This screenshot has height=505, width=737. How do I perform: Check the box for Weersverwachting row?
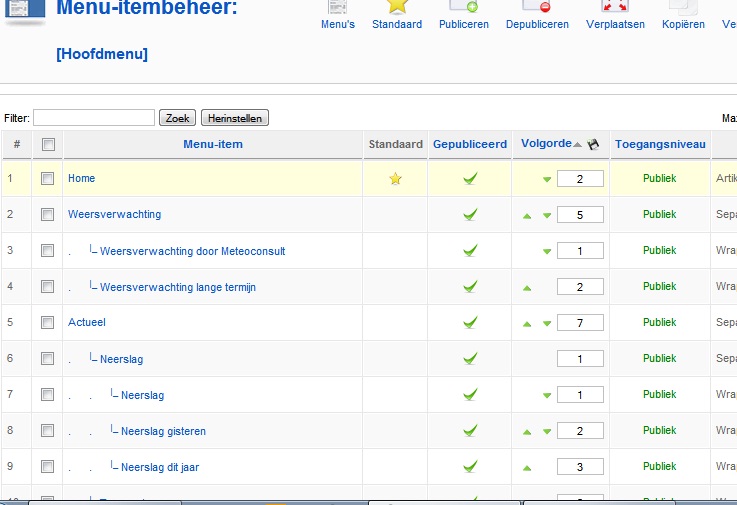pyautogui.click(x=47, y=214)
